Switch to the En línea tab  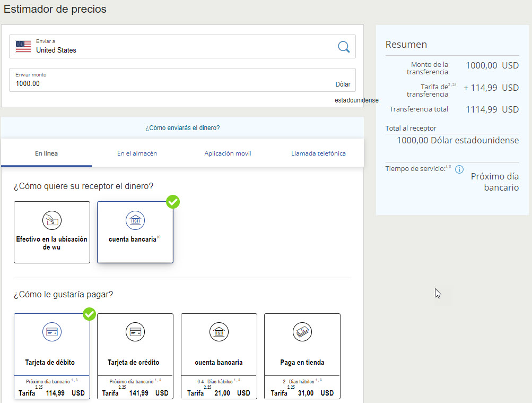tap(47, 153)
